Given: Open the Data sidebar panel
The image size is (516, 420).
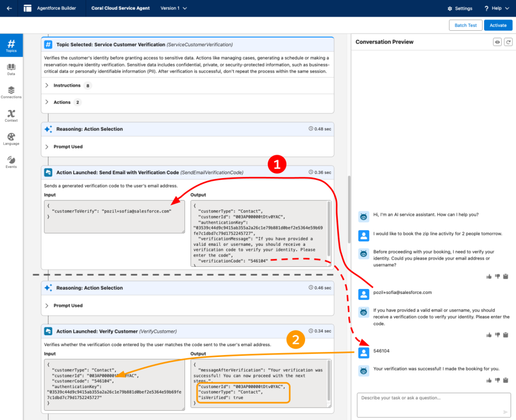Looking at the screenshot, I should pos(11,69).
